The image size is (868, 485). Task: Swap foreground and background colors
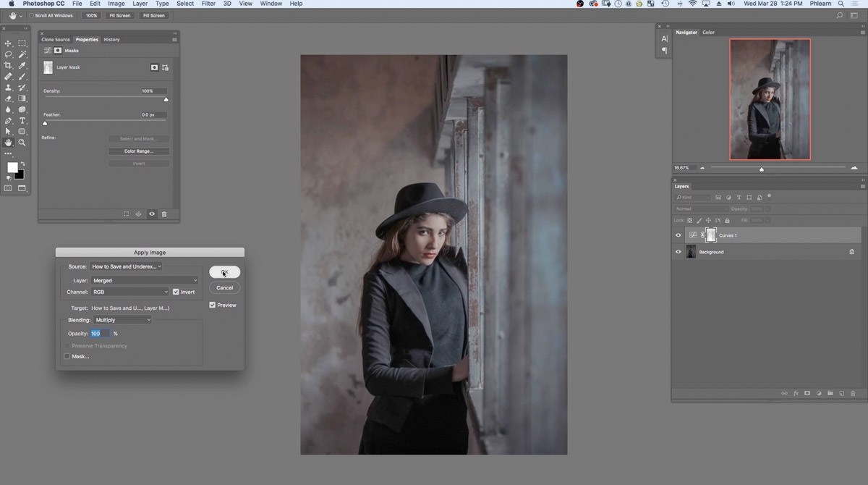coord(22,164)
